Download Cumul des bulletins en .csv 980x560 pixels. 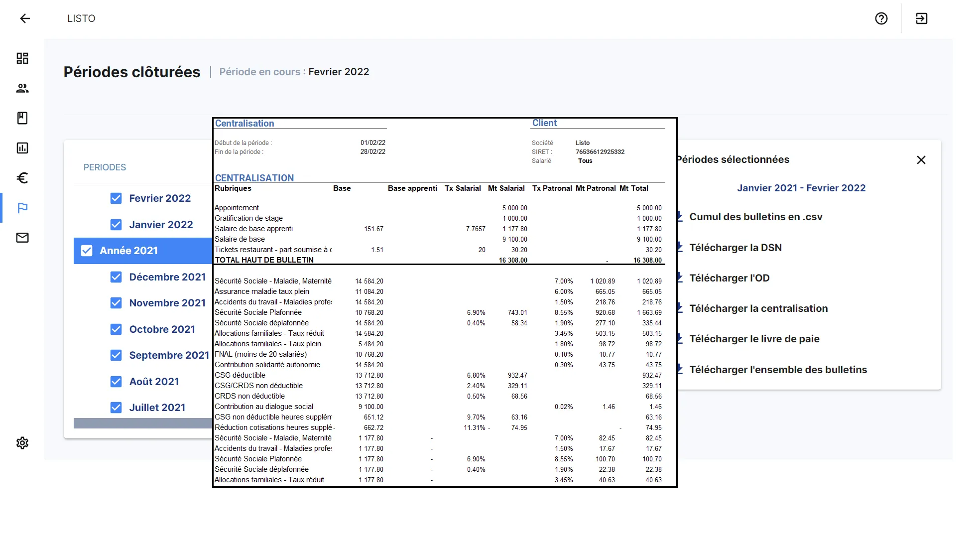(x=755, y=217)
